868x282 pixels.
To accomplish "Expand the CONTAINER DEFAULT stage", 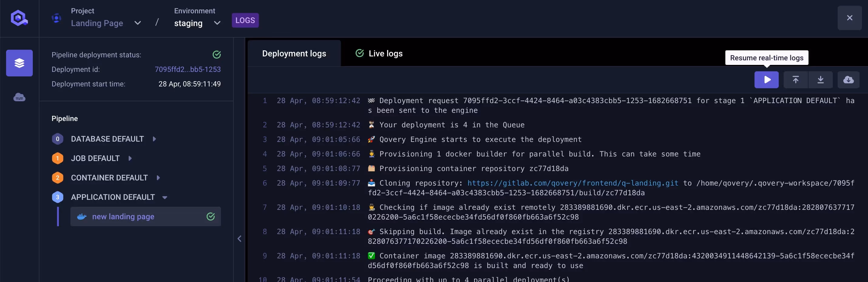I will tap(159, 177).
